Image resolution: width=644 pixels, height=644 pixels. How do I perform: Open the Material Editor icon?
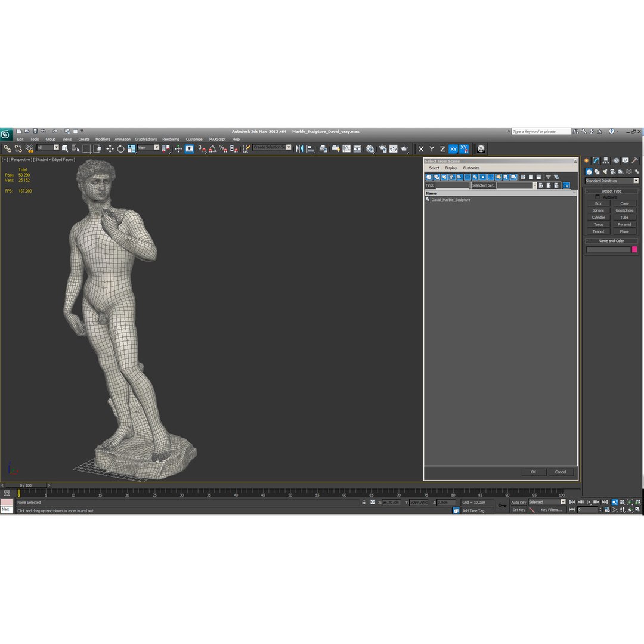click(x=370, y=148)
